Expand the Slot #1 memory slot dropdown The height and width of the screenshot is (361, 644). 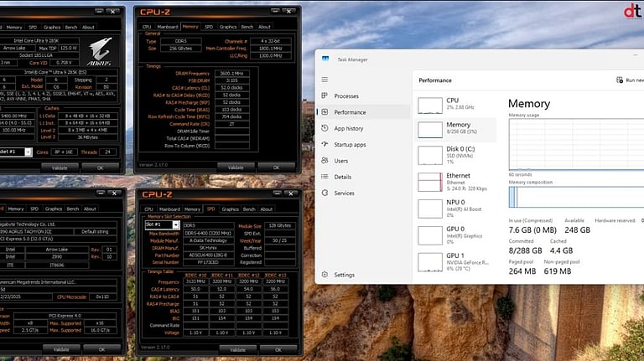coord(176,224)
